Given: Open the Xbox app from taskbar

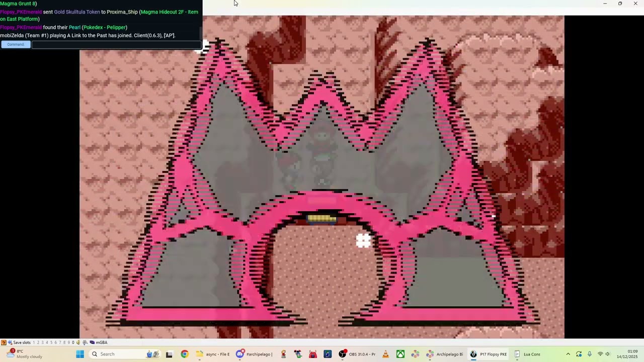Looking at the screenshot, I should coord(400,354).
